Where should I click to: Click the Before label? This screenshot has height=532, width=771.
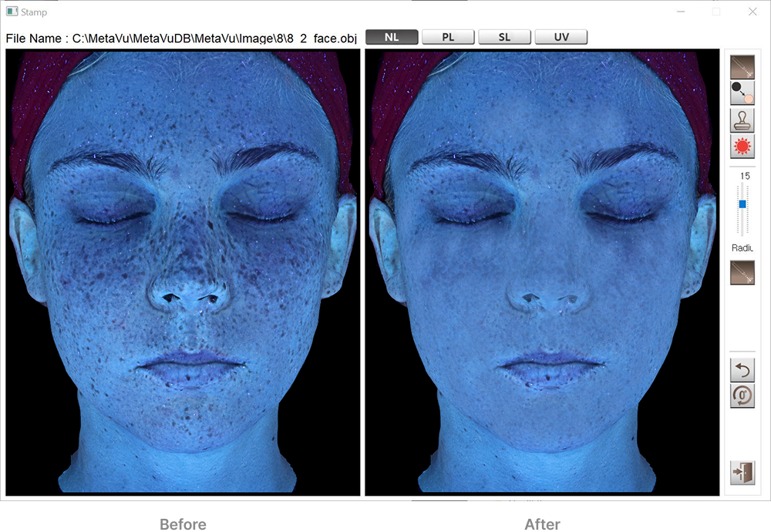coord(182,524)
